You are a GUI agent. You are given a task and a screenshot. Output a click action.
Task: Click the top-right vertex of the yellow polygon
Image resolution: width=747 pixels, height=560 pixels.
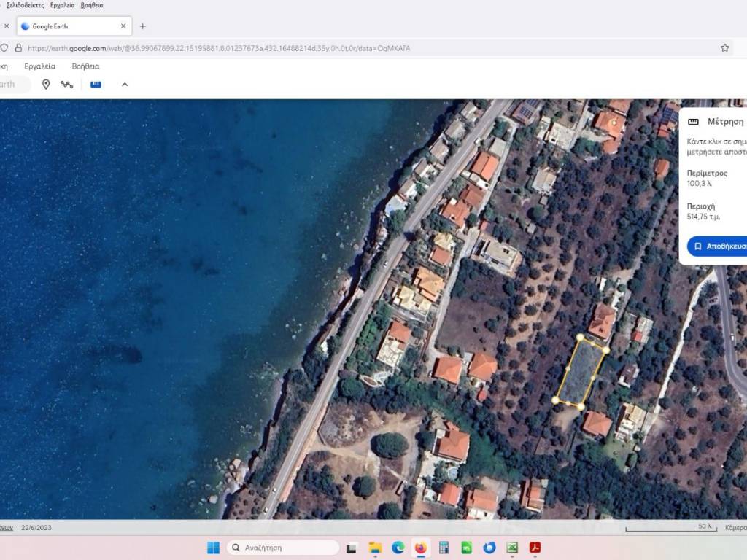pyautogui.click(x=606, y=350)
